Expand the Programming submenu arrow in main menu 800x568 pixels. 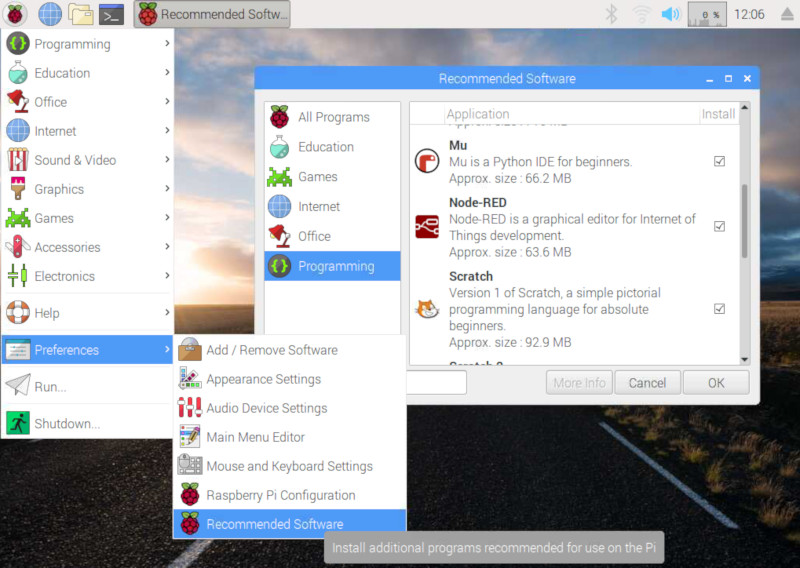tap(167, 43)
